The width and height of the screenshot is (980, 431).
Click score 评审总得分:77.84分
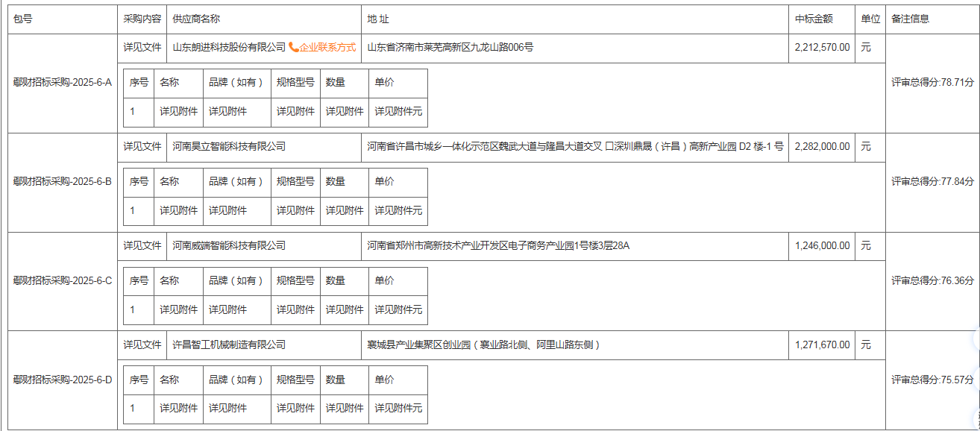(932, 181)
